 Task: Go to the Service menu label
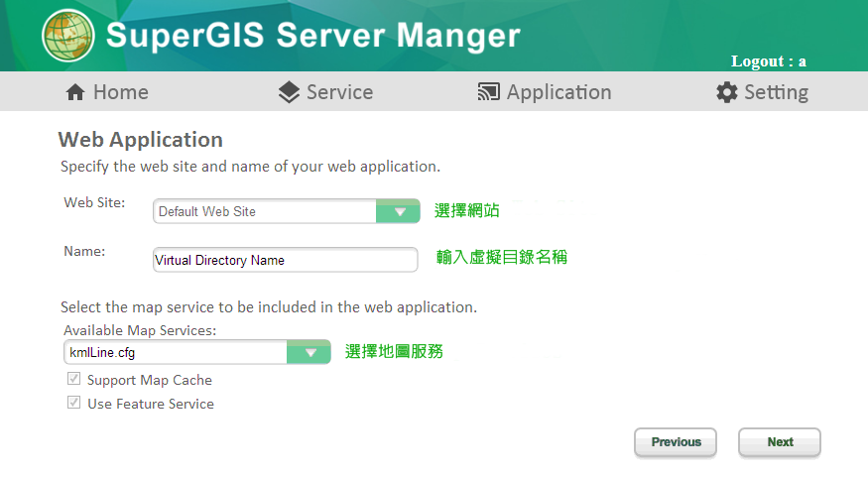[x=340, y=92]
